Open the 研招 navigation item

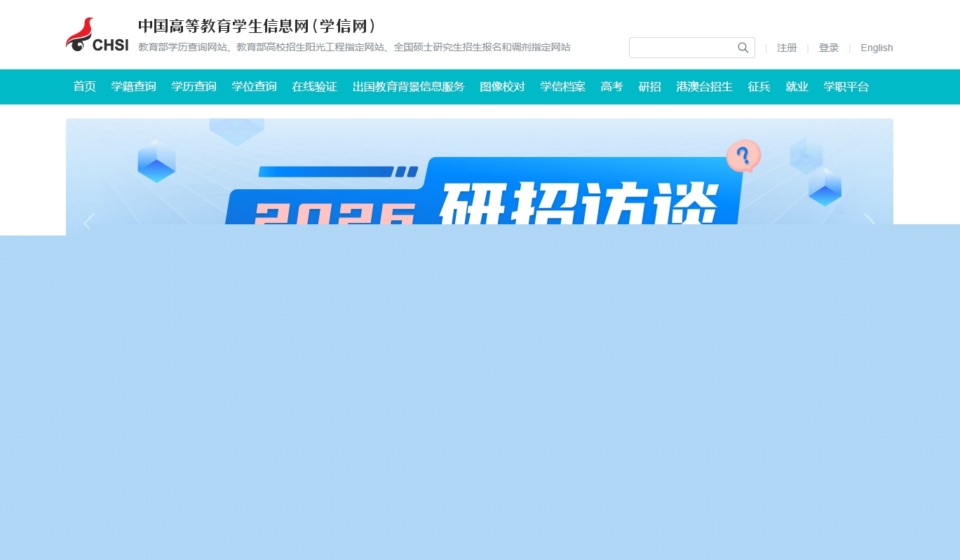tap(649, 87)
